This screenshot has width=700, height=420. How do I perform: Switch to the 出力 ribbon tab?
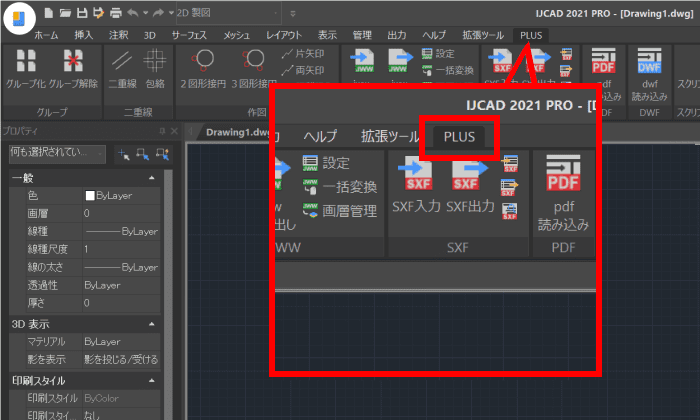[397, 35]
